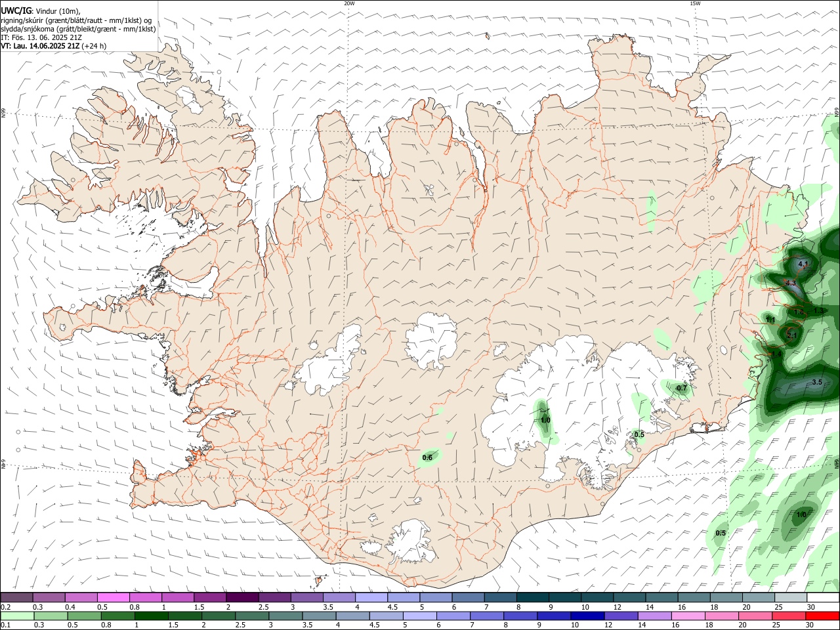Click the light pink 16 swatch in the lower row
This screenshot has height=630, width=840.
(x=689, y=616)
